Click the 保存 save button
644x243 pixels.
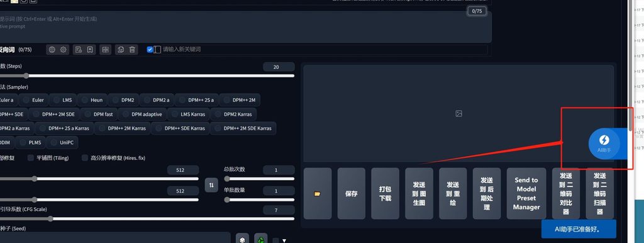coord(351,193)
